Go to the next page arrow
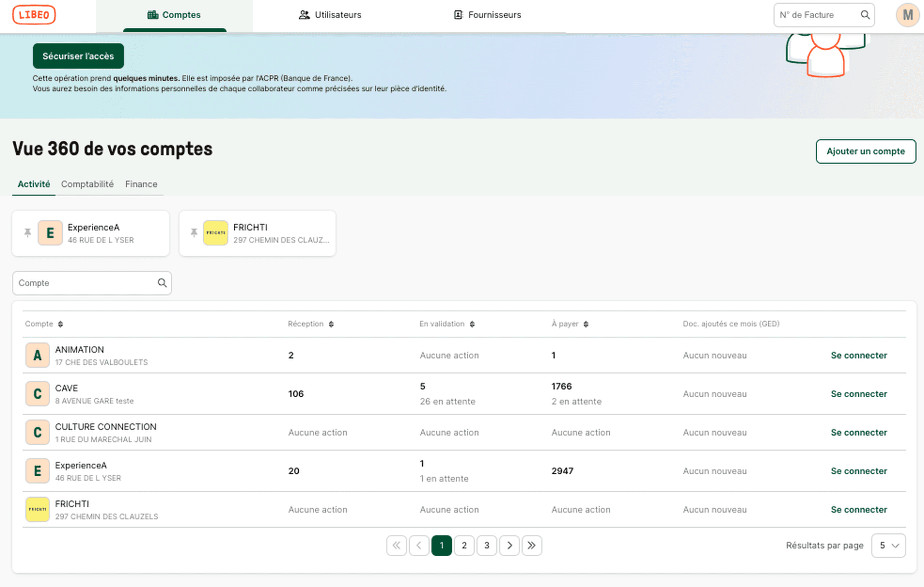 pyautogui.click(x=509, y=546)
